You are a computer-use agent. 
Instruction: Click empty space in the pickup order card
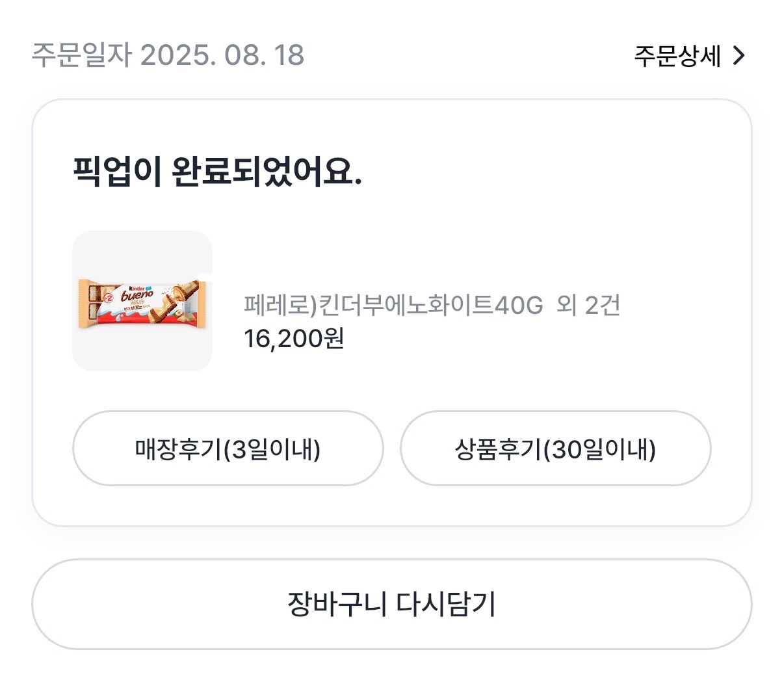[x=520, y=195]
